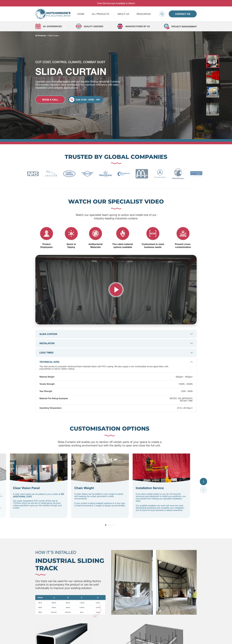Click the Free Site Surveys banner text
Viewport: 232px width, 644px height.
tap(116, 3)
